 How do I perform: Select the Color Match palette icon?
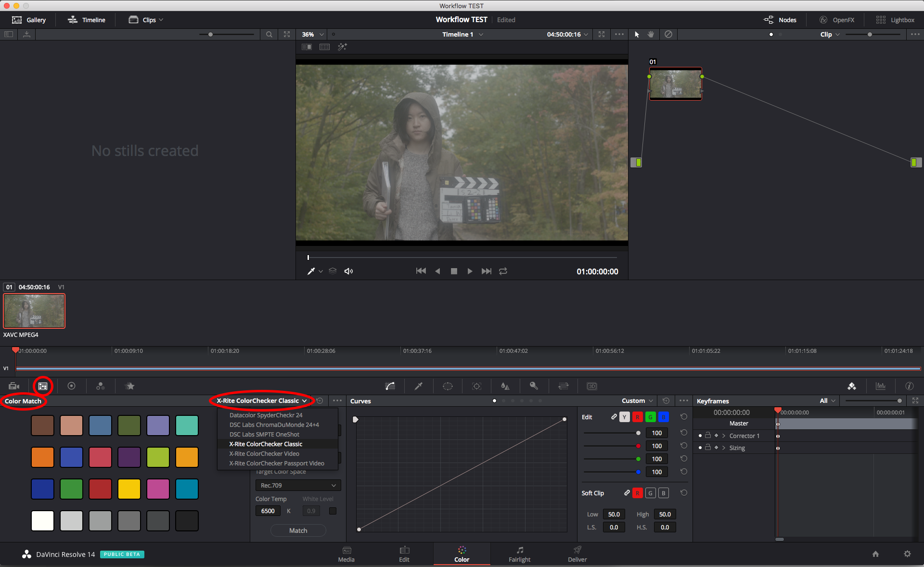point(43,386)
